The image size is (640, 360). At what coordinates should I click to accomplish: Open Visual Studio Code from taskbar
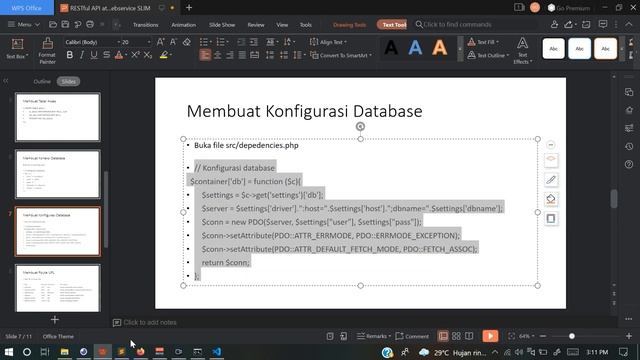[x=216, y=351]
